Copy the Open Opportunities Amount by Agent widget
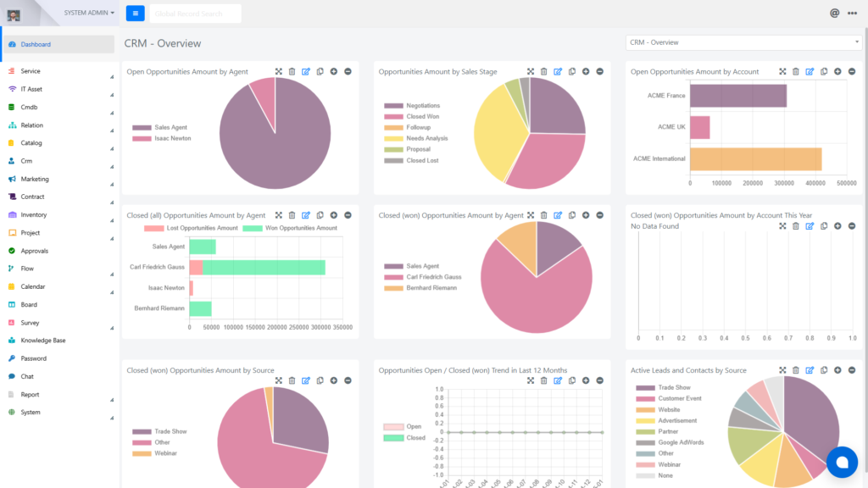Image resolution: width=868 pixels, height=488 pixels. [320, 71]
